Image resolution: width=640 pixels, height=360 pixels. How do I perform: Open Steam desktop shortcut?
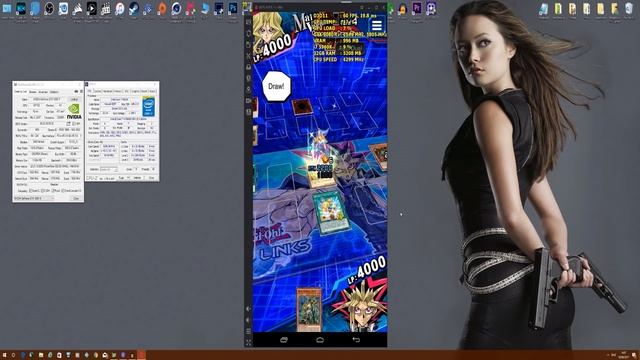coord(134,8)
